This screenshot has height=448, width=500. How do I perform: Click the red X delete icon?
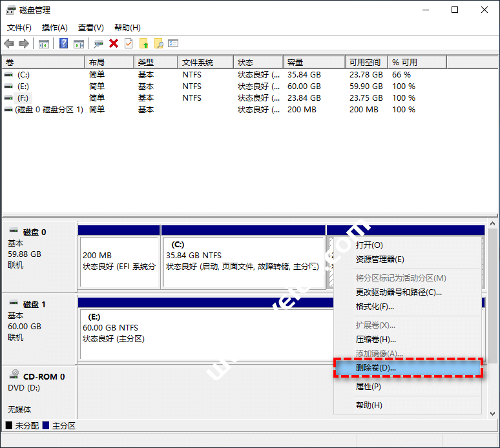114,43
